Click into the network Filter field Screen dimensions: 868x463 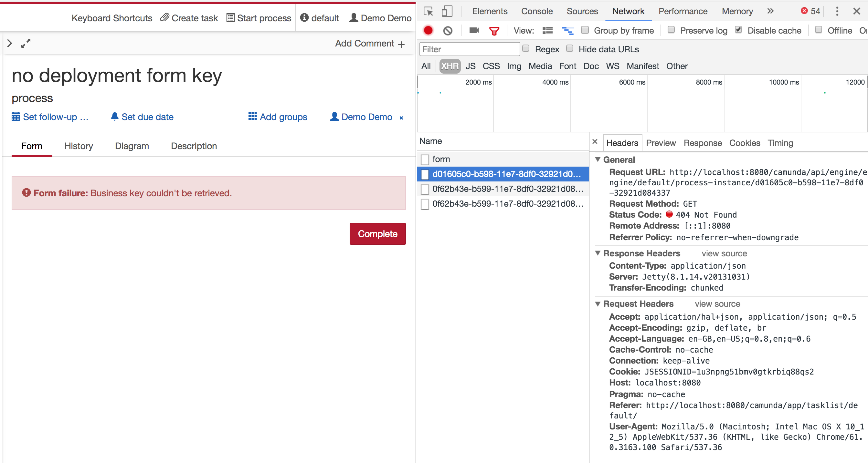point(469,49)
